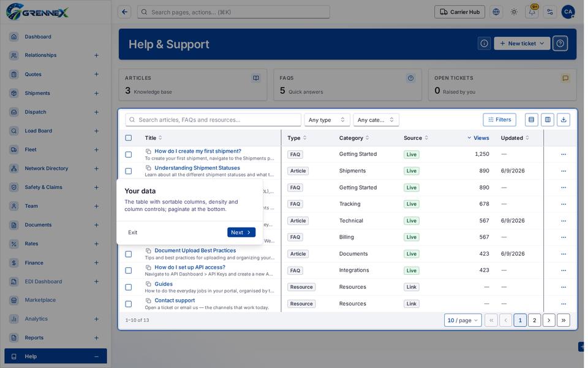Screen dimensions: 588x368
Task: Click the question mark help icon in header
Action: pyautogui.click(x=560, y=44)
